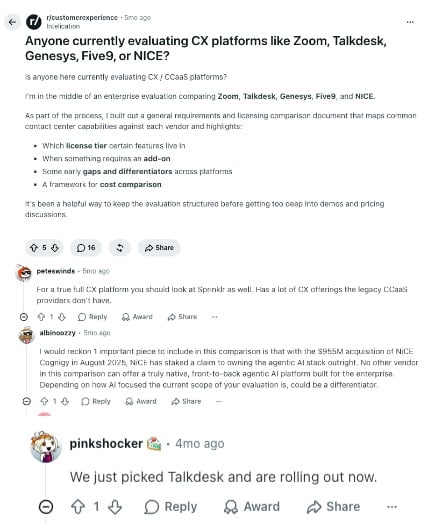Upvote the main post
Screen dimensions: 428x522
(34, 248)
